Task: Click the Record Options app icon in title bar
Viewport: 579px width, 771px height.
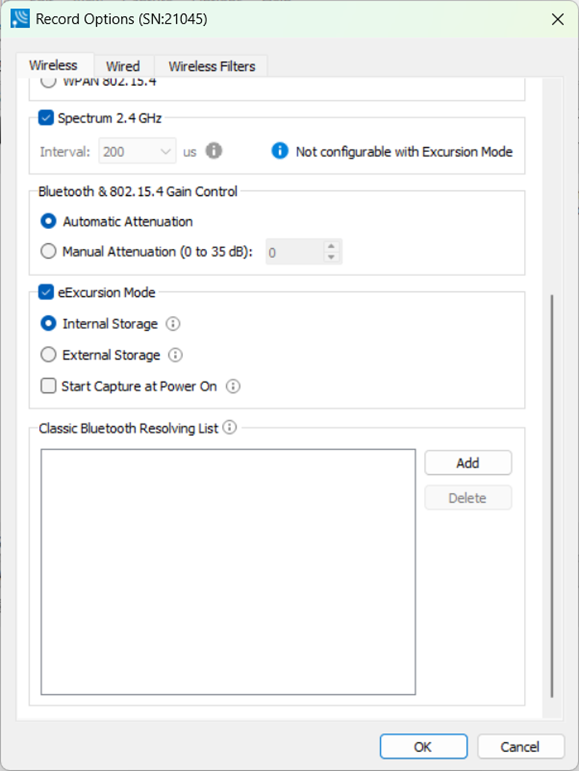Action: coord(20,19)
